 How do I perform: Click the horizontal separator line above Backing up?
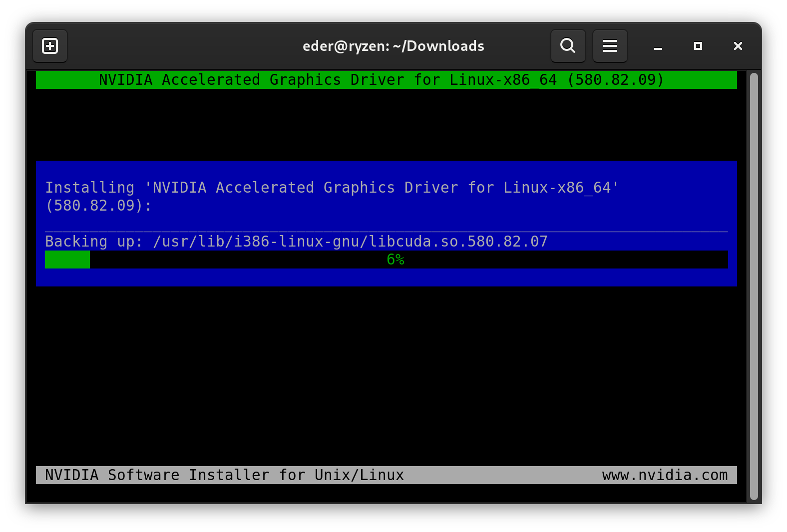pos(386,231)
